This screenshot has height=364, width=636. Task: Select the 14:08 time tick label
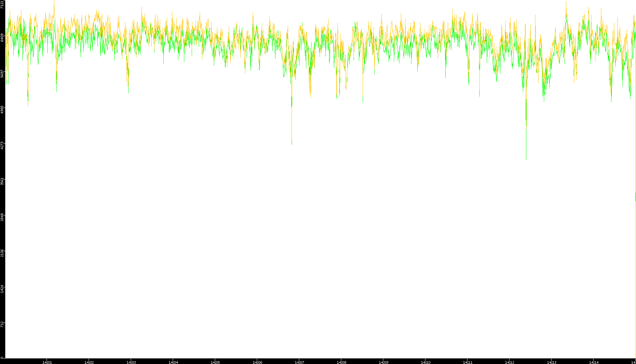tap(341, 362)
